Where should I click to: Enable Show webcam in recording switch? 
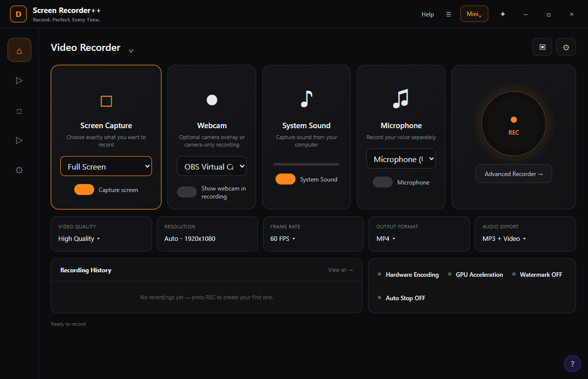[187, 192]
